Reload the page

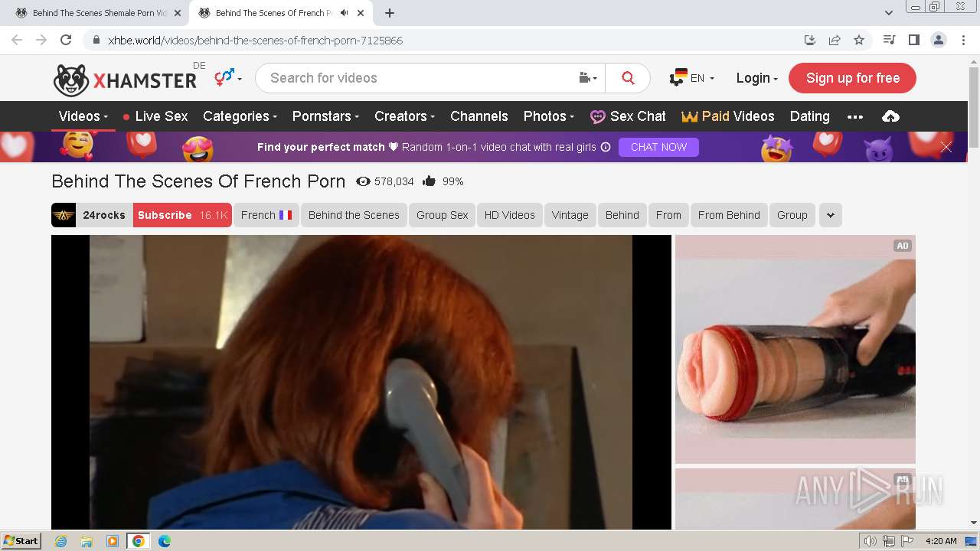tap(66, 40)
